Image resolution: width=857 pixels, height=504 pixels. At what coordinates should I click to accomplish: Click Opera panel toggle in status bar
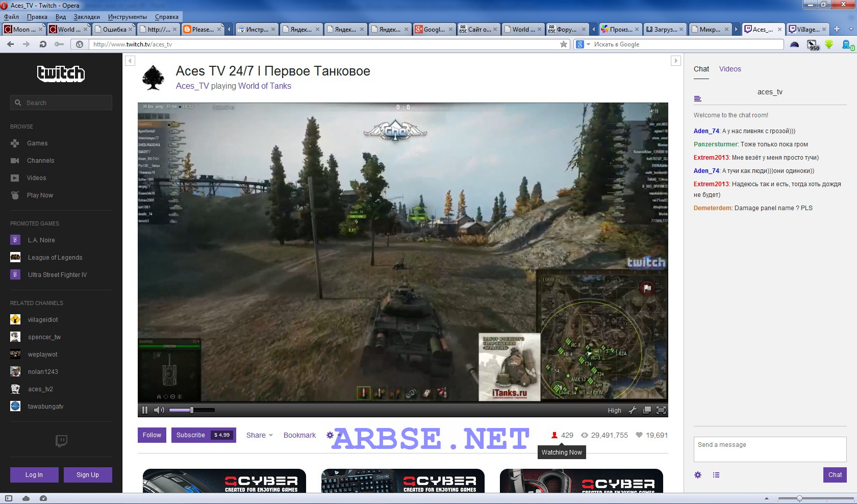click(9, 498)
